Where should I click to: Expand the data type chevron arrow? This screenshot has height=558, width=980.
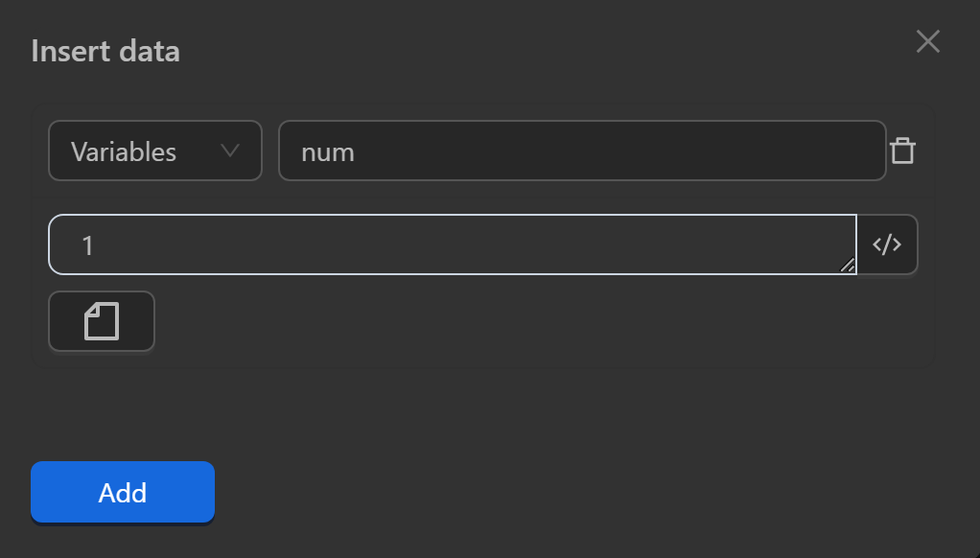pos(229,151)
